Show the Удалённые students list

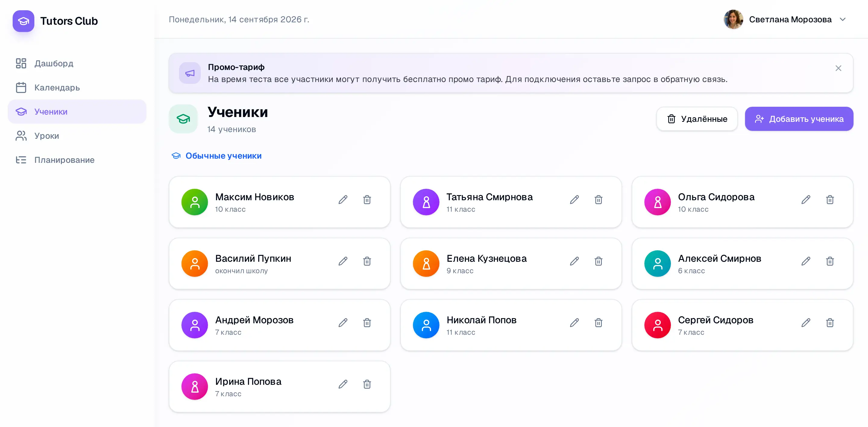coord(697,119)
